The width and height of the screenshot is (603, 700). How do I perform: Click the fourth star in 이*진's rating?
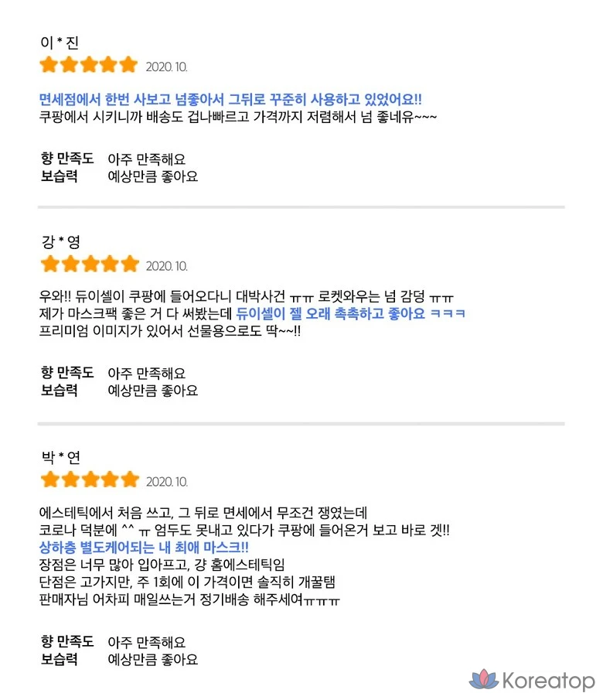[109, 65]
